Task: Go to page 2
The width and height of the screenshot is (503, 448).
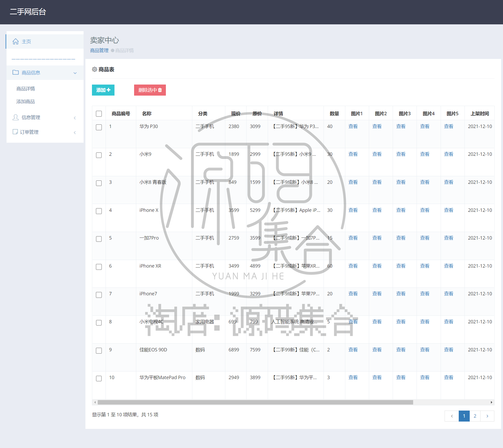Action: pyautogui.click(x=475, y=416)
